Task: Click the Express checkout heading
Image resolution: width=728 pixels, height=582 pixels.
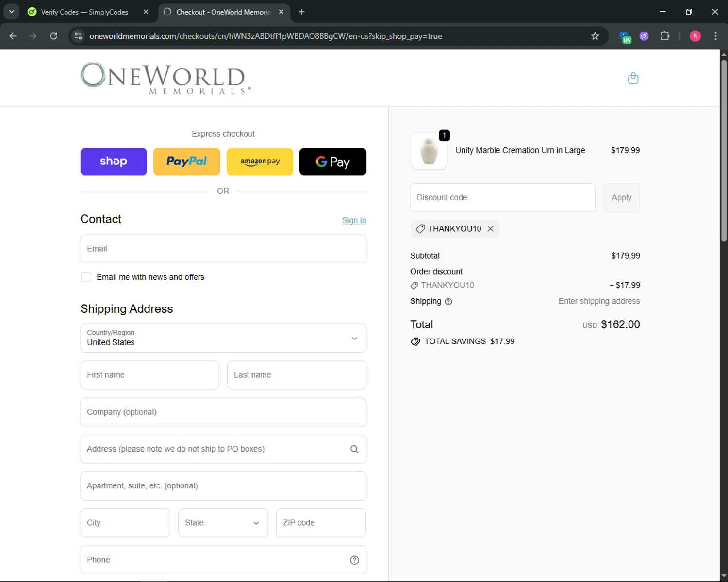Action: [223, 134]
